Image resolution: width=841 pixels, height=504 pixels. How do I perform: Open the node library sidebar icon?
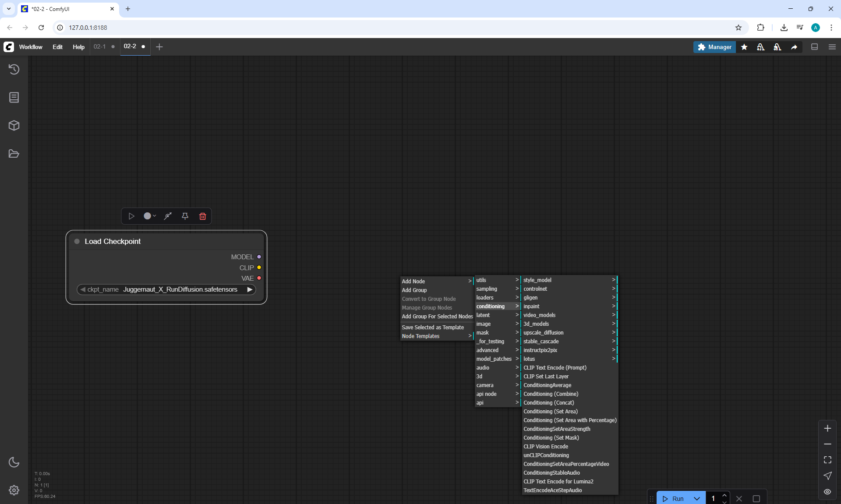[14, 97]
